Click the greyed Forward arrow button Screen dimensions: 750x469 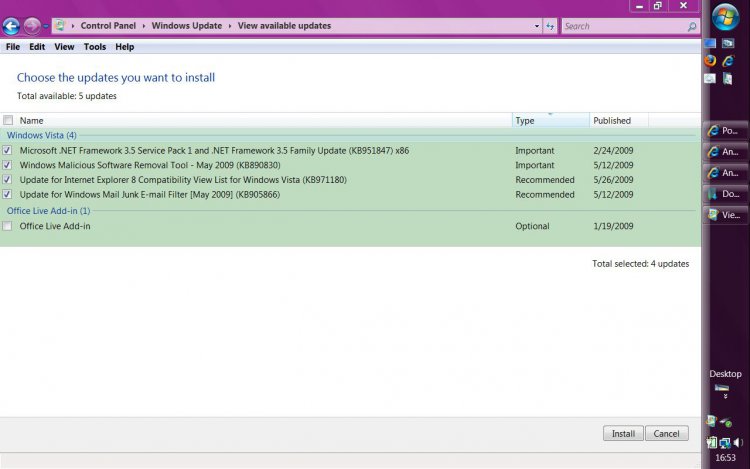(x=32, y=26)
